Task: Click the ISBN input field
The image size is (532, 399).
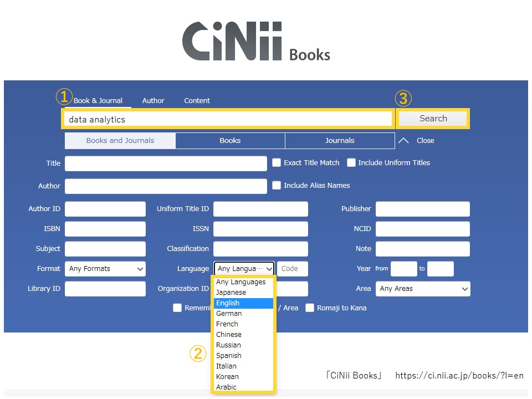Action: (105, 229)
